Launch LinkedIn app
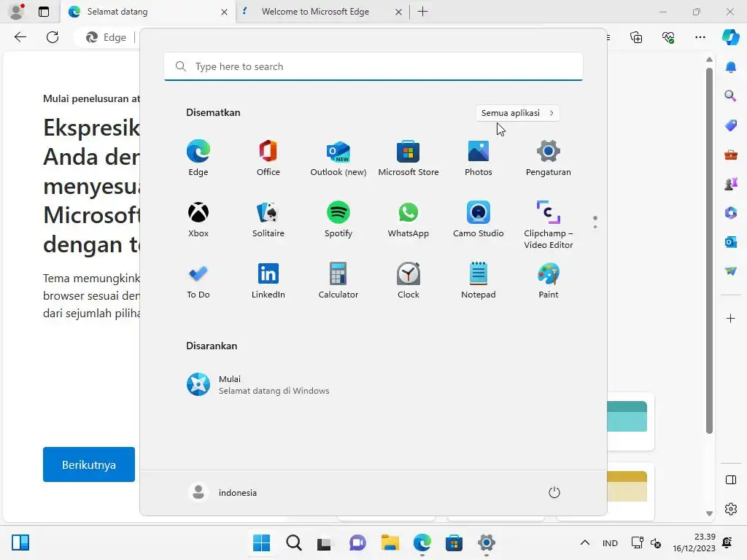Viewport: 747px width, 560px height. pos(268,281)
